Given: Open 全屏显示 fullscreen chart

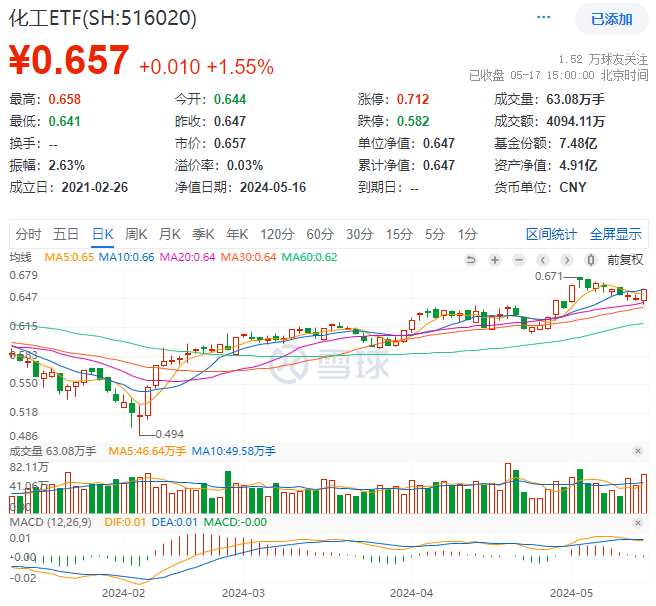Looking at the screenshot, I should tap(615, 234).
